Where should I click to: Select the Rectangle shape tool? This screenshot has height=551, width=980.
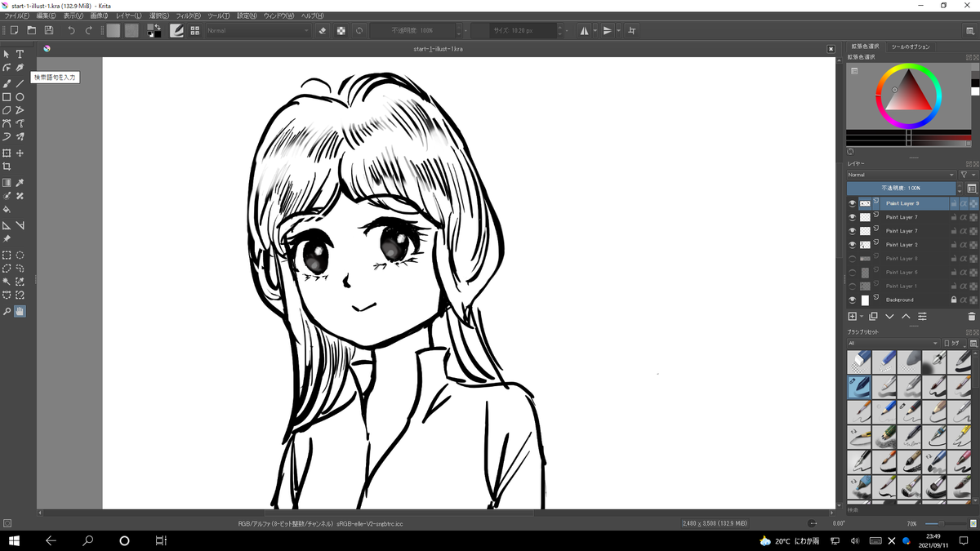click(7, 97)
